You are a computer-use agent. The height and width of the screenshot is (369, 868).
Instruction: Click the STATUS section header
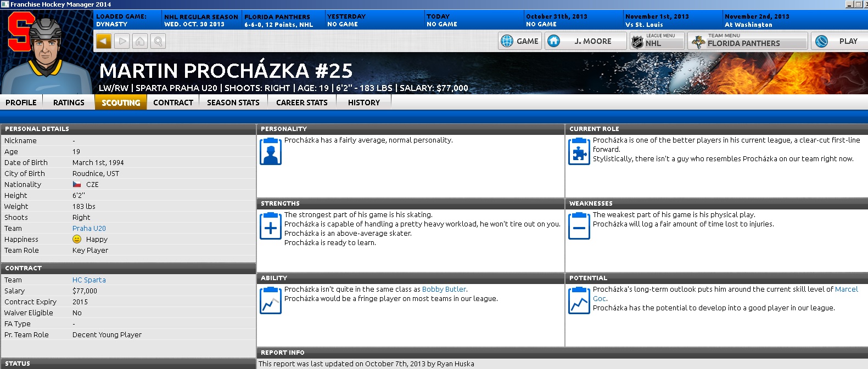128,364
